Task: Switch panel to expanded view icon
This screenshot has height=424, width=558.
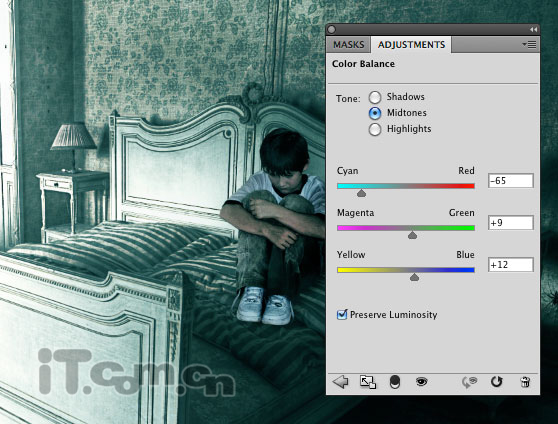Action: [368, 382]
